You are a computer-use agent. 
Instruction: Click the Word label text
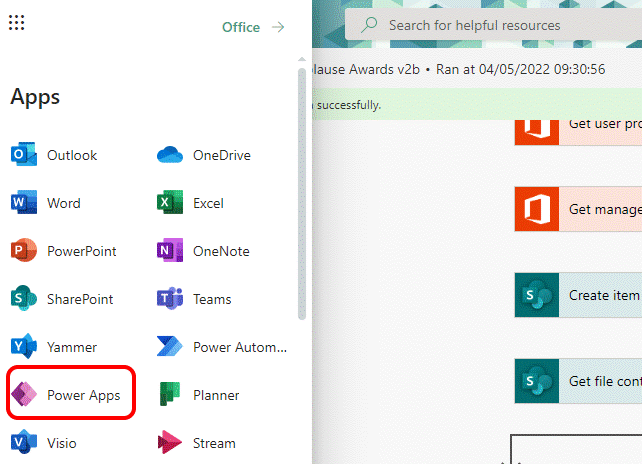63,203
